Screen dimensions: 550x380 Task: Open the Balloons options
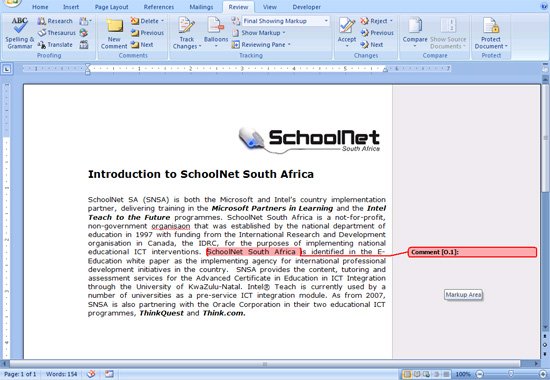point(216,33)
